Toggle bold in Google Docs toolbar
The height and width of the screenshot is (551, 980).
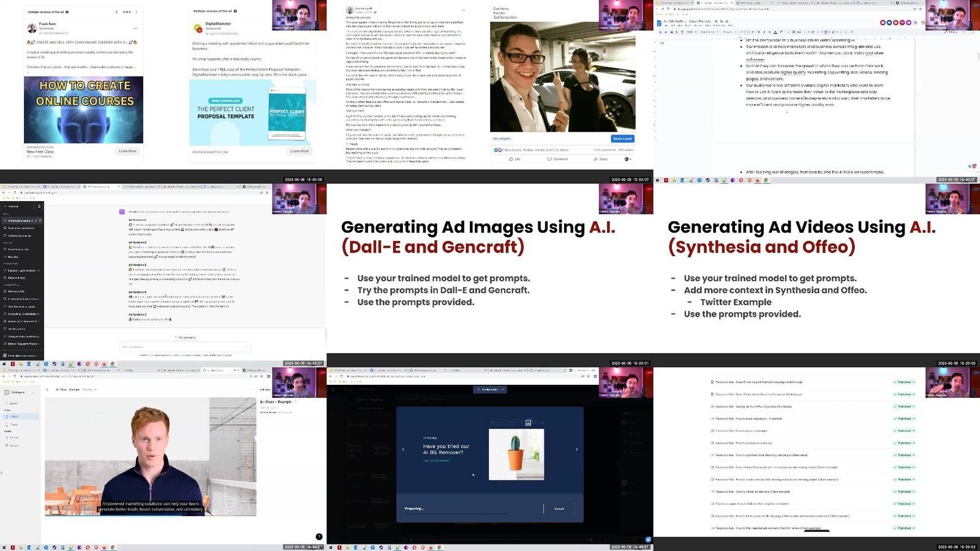(x=759, y=32)
